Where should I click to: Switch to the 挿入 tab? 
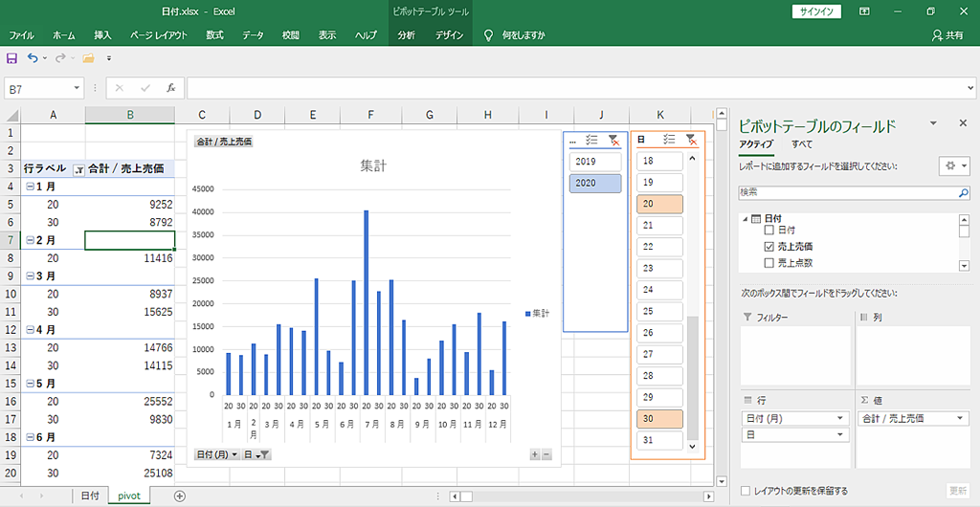102,35
